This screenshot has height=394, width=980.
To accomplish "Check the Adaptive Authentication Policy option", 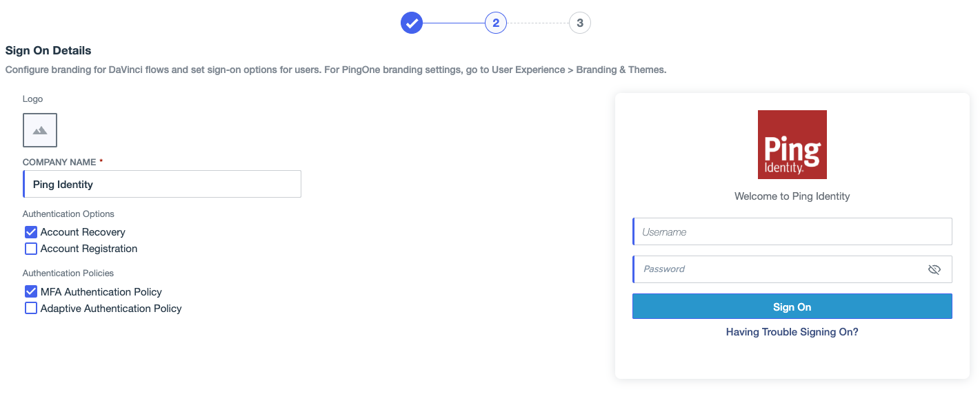I will (31, 309).
